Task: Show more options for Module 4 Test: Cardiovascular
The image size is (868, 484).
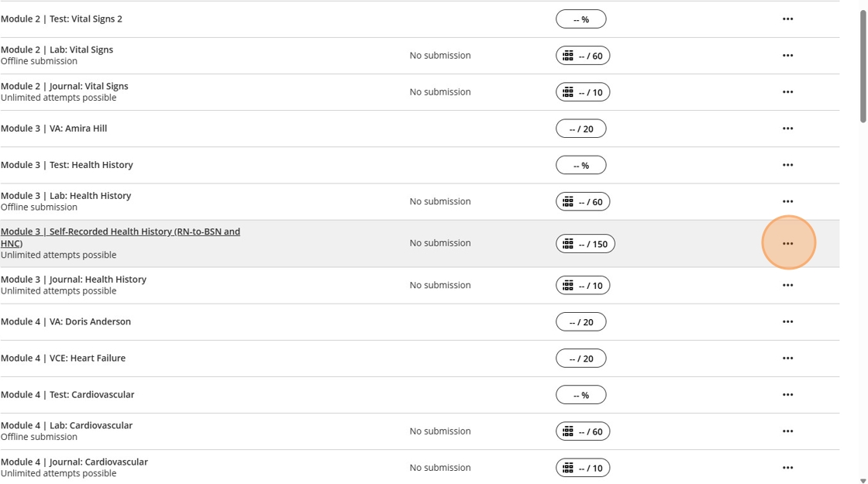Action: coord(787,395)
